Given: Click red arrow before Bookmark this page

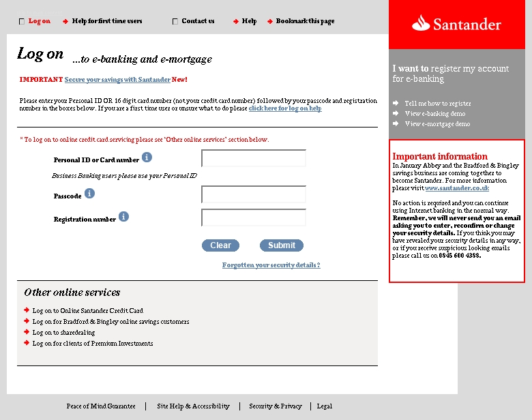Looking at the screenshot, I should (x=270, y=21).
